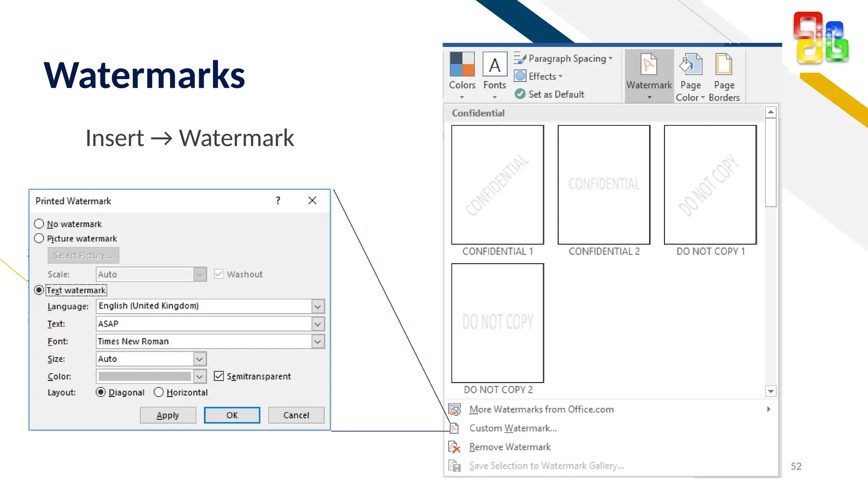The height and width of the screenshot is (488, 868).
Task: Click the ASAP text input field
Action: 204,324
